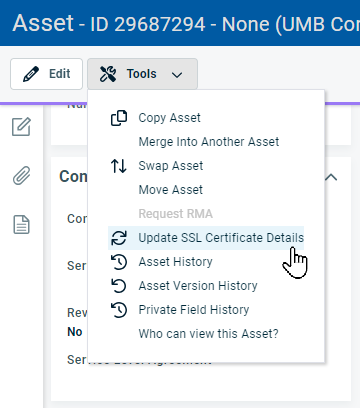This screenshot has height=408, width=360.
Task: Collapse the Tools dropdown chevron
Action: click(x=177, y=75)
